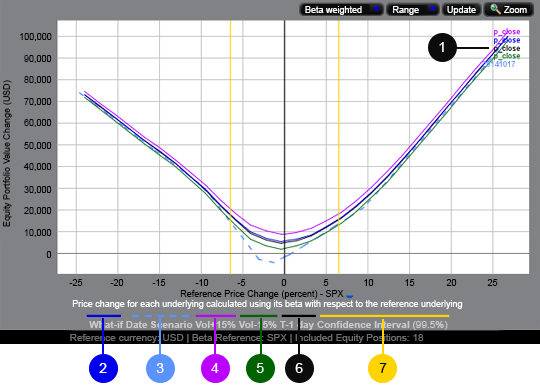Click the 'Date Scenario' legend text
The height and width of the screenshot is (390, 540).
click(x=159, y=325)
